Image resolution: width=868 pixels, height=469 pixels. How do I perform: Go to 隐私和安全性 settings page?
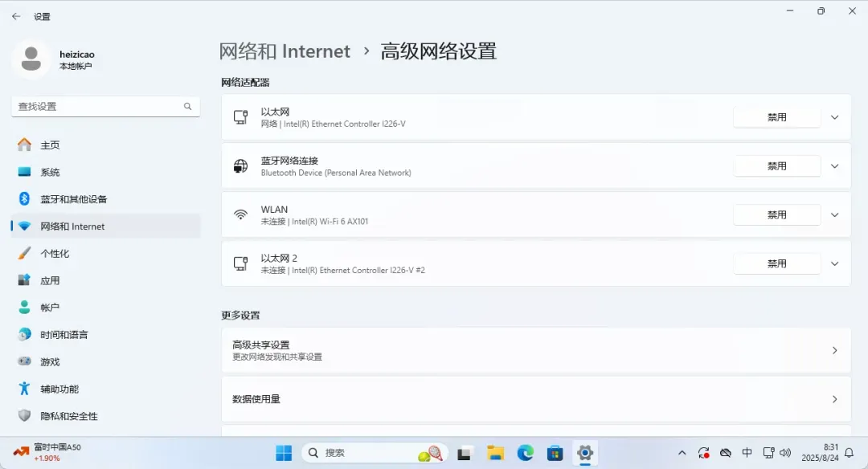pos(69,416)
